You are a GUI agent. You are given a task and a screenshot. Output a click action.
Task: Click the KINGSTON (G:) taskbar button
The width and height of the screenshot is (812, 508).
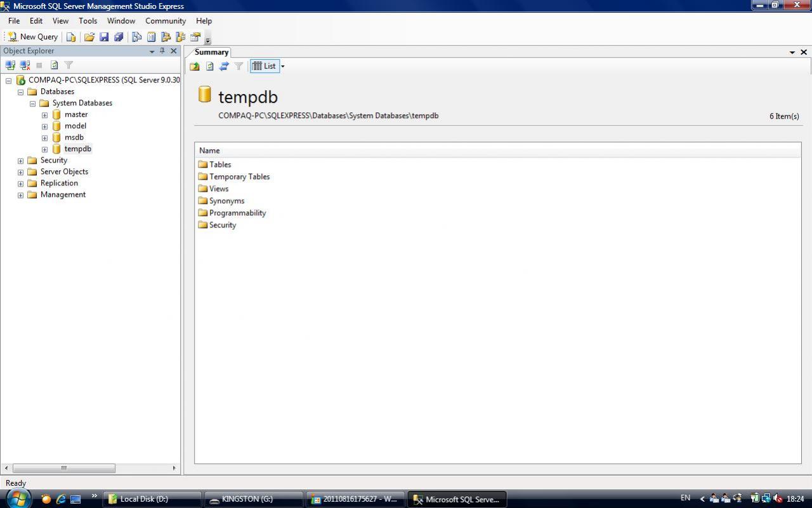pyautogui.click(x=253, y=499)
